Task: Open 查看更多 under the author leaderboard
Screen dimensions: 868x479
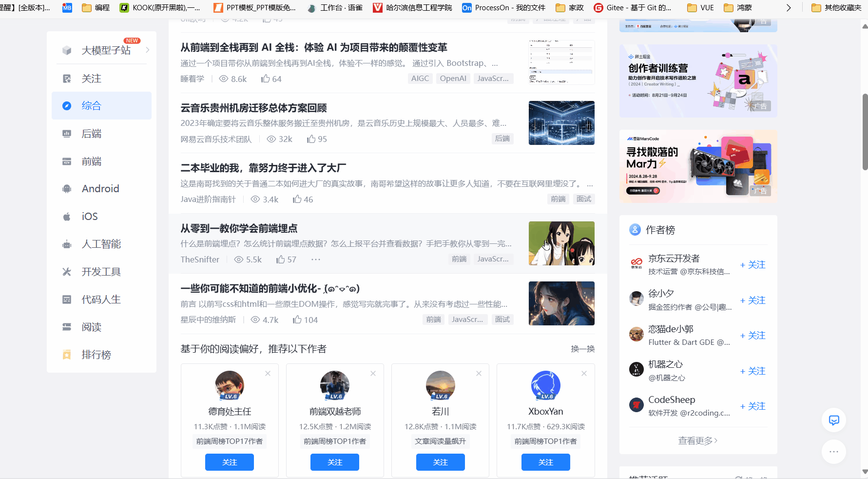Action: pyautogui.click(x=697, y=440)
